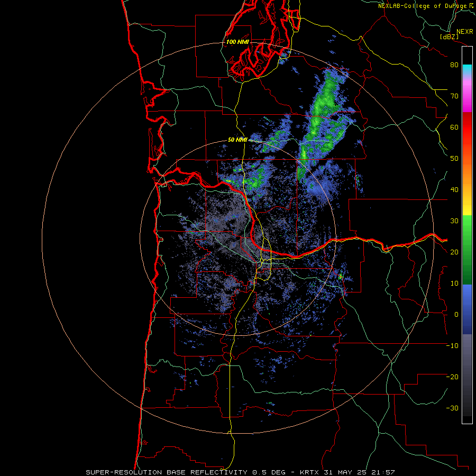The height and width of the screenshot is (476, 476).
Task: Click the yellow segment of the color bar
Action: coord(467,206)
